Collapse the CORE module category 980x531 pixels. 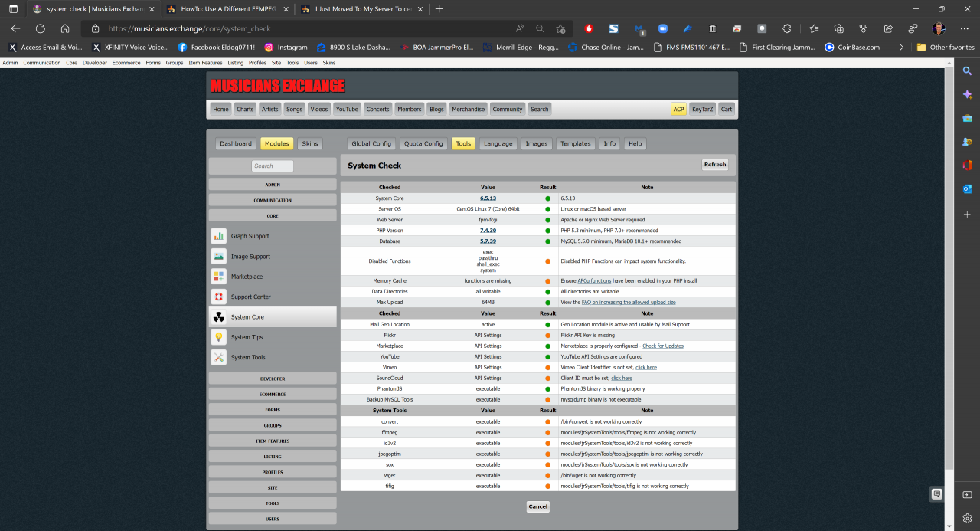pos(273,216)
